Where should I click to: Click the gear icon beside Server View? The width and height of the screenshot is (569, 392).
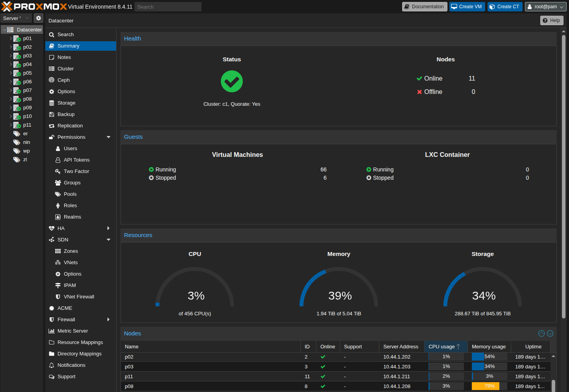tap(38, 18)
